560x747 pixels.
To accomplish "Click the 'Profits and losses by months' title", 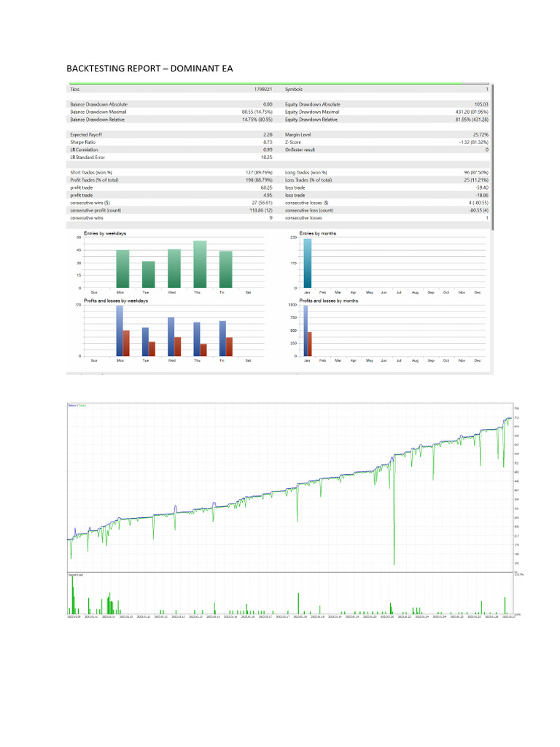I will pyautogui.click(x=329, y=301).
